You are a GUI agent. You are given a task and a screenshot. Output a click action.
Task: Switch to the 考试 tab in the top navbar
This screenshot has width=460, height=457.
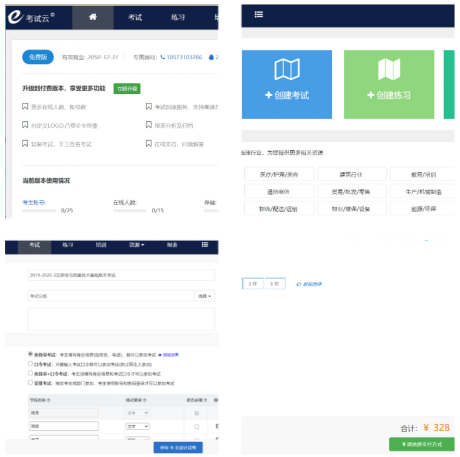(135, 17)
